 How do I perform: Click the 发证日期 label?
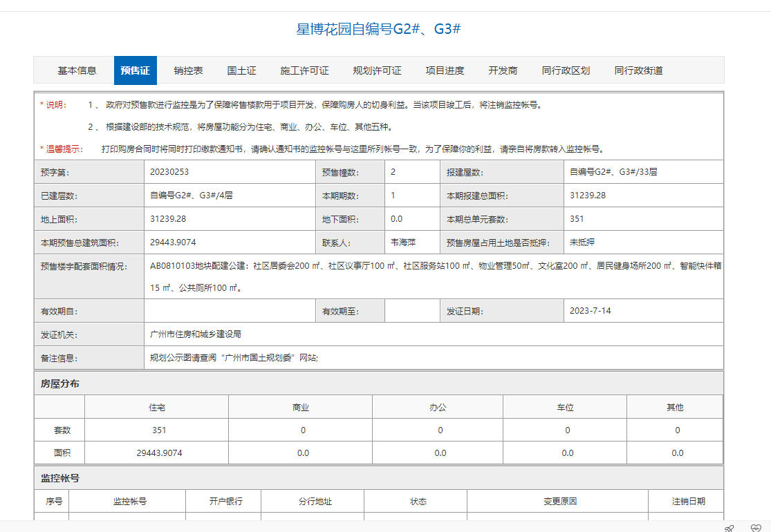pos(465,312)
